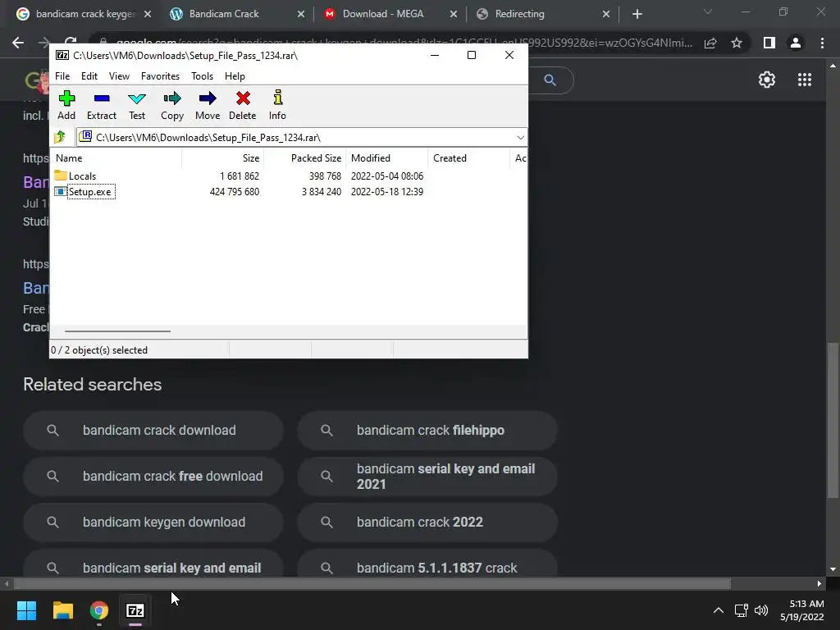This screenshot has width=840, height=630.
Task: Search 'bandicam crack free download' suggestion
Action: click(x=153, y=477)
